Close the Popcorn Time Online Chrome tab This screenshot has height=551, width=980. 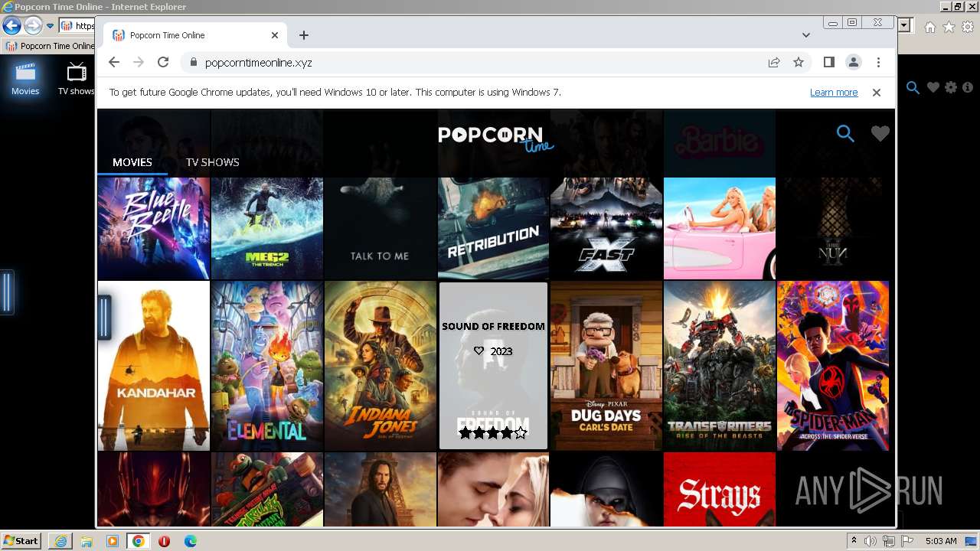(275, 35)
